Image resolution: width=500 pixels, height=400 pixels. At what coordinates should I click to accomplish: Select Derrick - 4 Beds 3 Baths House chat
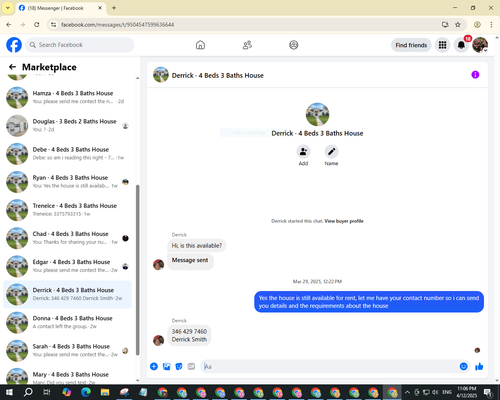(67, 294)
